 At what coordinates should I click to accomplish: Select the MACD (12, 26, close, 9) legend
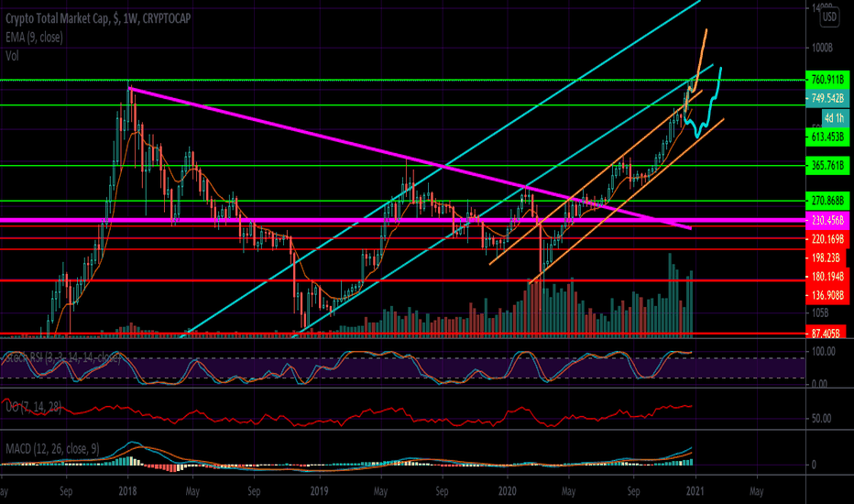pos(52,448)
